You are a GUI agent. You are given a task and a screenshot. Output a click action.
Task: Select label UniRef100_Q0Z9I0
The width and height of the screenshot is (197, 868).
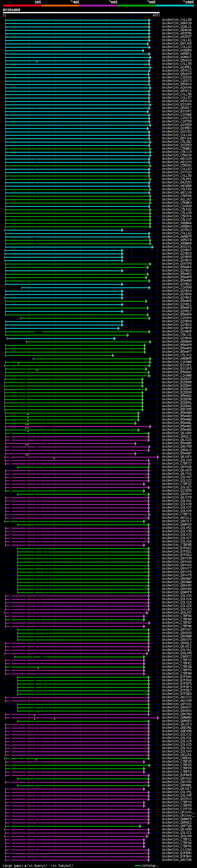[177, 799]
